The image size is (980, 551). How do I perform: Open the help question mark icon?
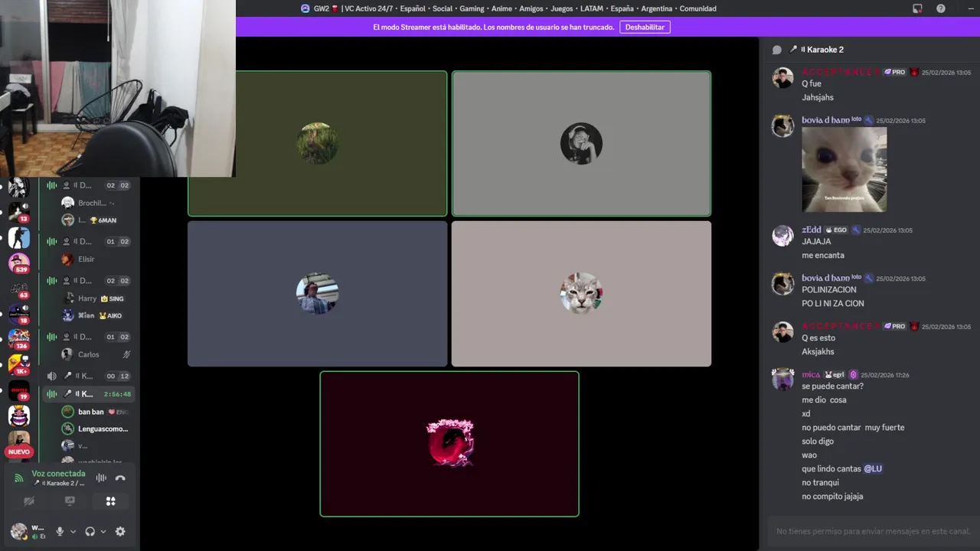click(x=941, y=8)
